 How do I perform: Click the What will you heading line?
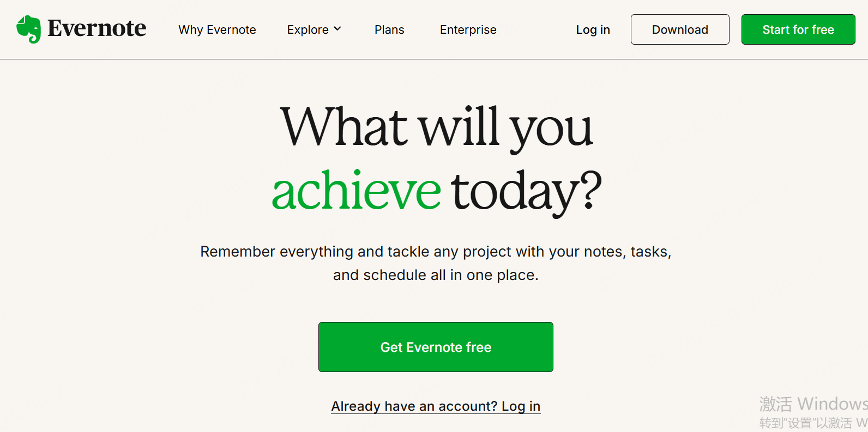[437, 127]
